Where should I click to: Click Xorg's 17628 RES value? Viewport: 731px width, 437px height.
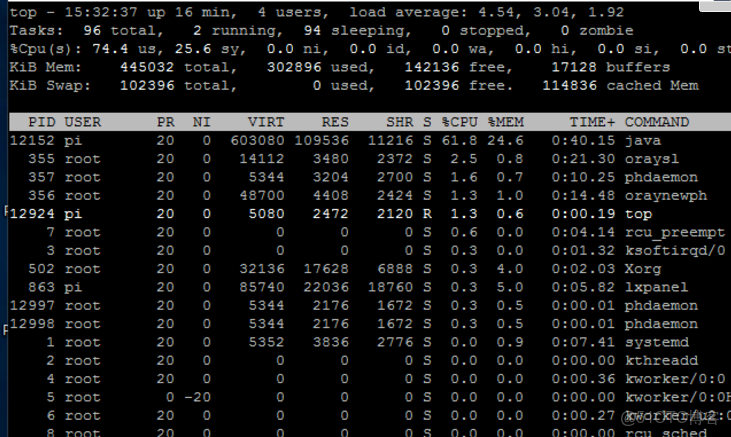(x=326, y=269)
